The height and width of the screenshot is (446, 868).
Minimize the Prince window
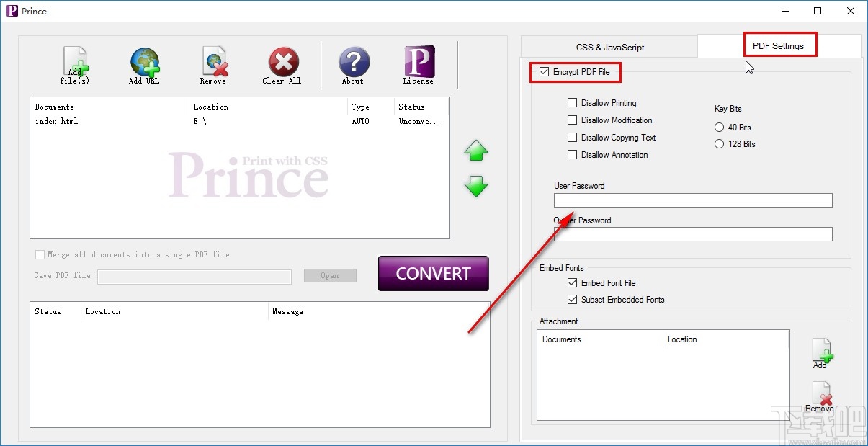point(784,11)
